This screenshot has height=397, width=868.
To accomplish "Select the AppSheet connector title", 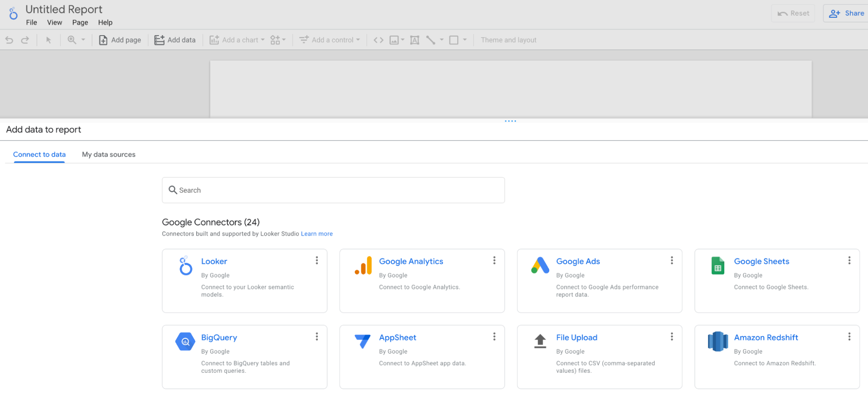I will (398, 338).
